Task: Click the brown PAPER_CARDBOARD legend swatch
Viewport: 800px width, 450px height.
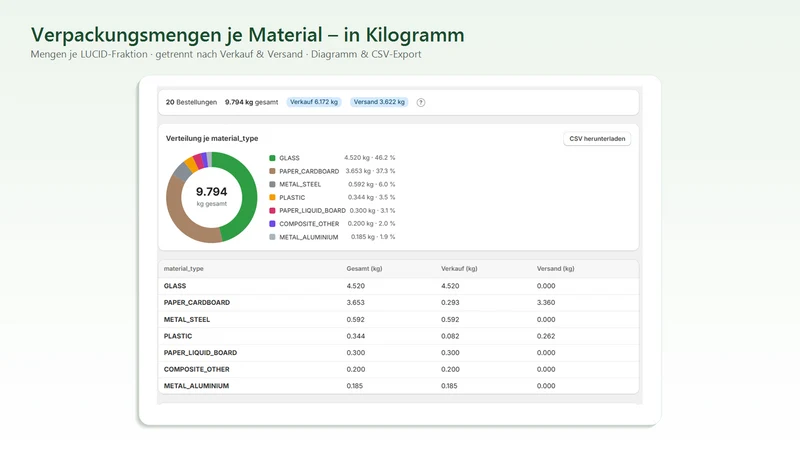Action: coord(272,171)
